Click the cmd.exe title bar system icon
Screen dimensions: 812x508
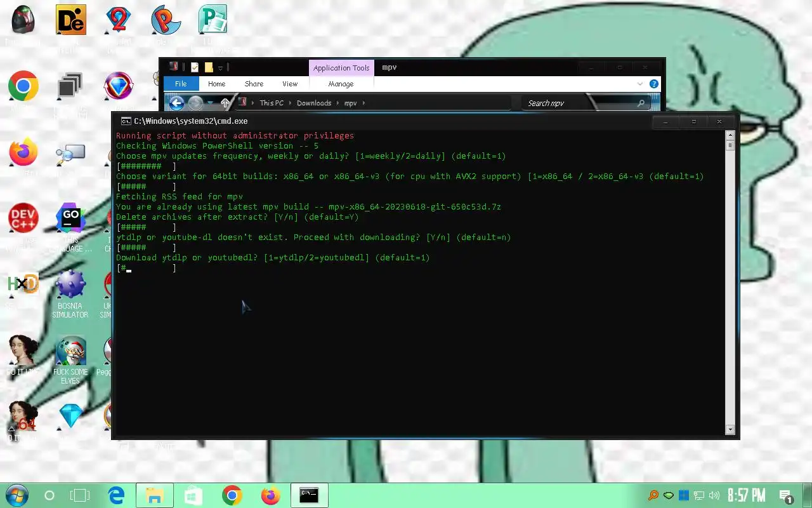coord(126,121)
